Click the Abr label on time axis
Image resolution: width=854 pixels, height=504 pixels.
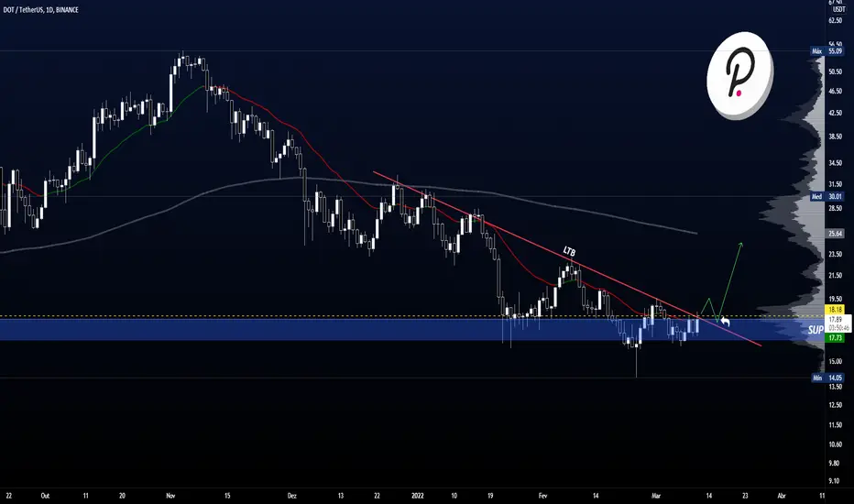click(782, 496)
